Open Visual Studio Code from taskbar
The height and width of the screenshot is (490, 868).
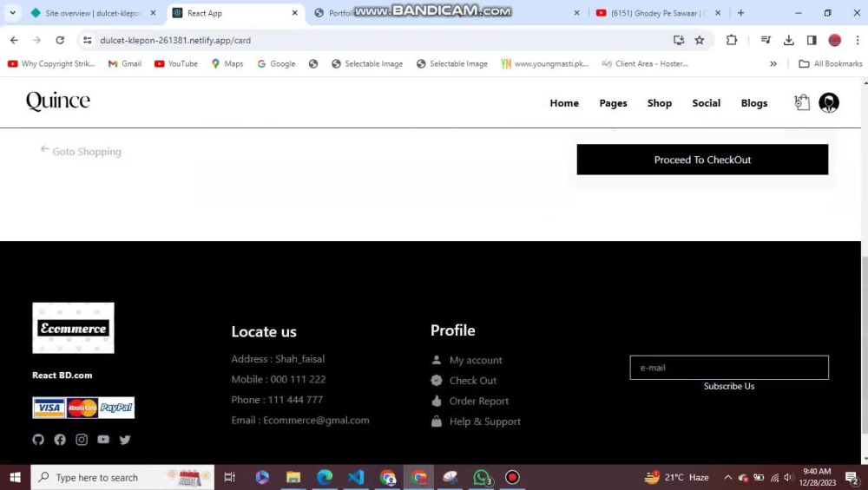pyautogui.click(x=356, y=477)
